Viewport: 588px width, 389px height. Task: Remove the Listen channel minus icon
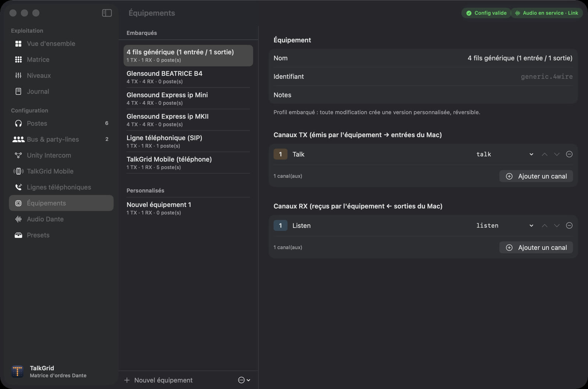click(x=569, y=226)
